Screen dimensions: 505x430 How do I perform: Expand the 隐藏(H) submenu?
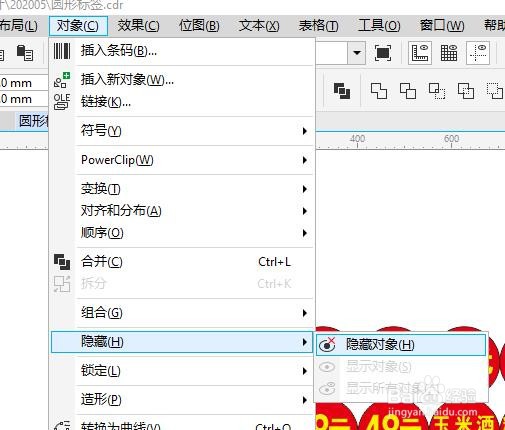[x=182, y=342]
